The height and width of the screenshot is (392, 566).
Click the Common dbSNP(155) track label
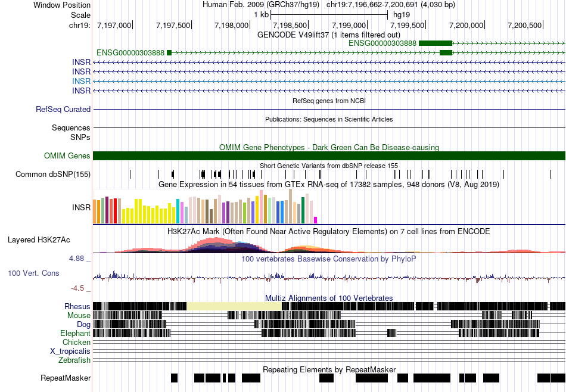click(53, 175)
